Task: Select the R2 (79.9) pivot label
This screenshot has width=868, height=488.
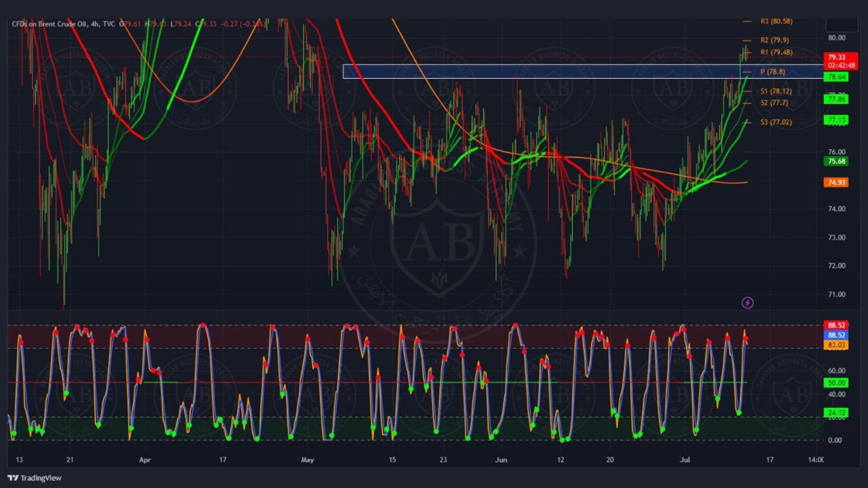Action: [x=774, y=40]
